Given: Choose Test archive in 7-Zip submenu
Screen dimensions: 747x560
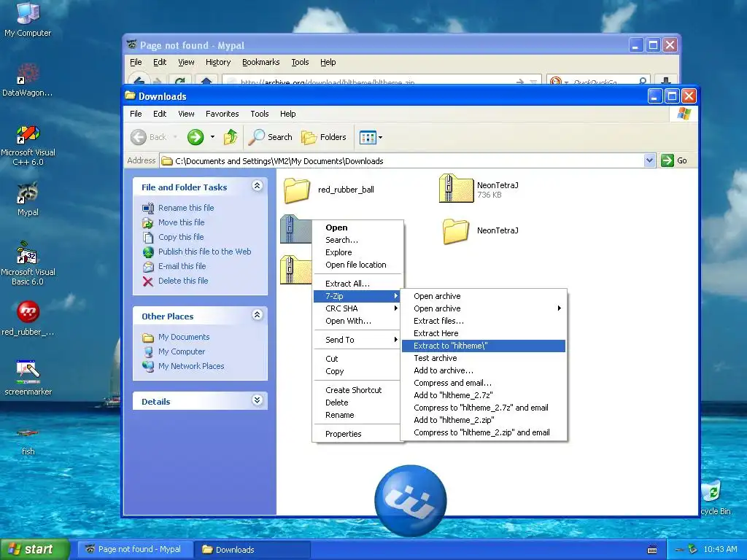Looking at the screenshot, I should [x=484, y=358].
